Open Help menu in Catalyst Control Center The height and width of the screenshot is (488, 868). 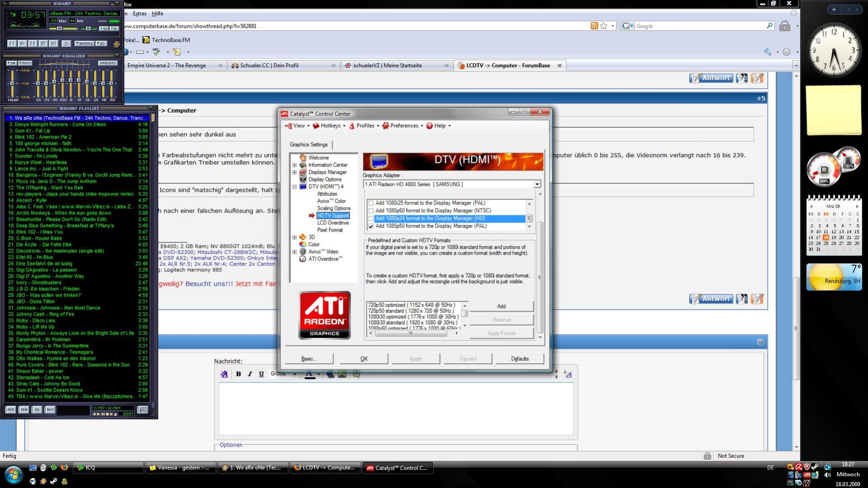click(438, 126)
